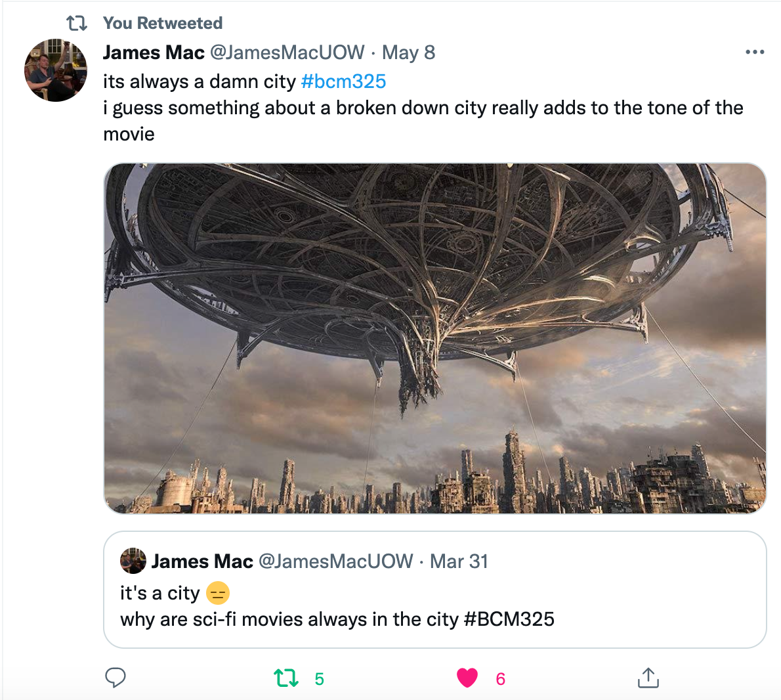Open the May 8 timestamp link
Viewport: 781px width, 700px height.
(408, 53)
